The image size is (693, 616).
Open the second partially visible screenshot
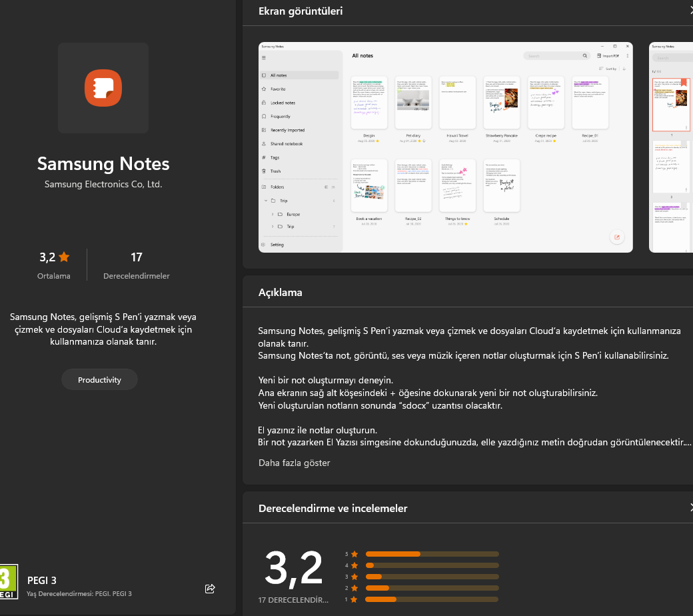pyautogui.click(x=671, y=147)
